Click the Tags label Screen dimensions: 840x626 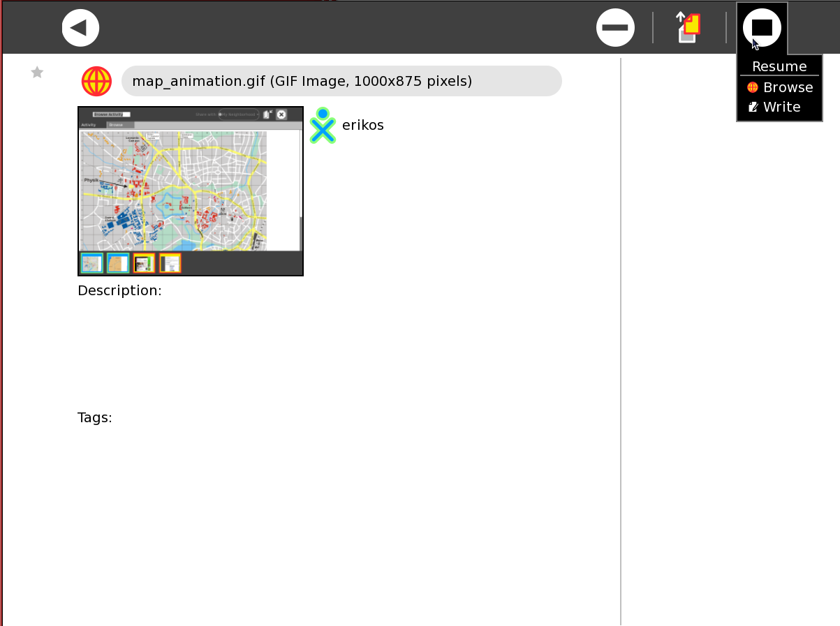pos(95,418)
